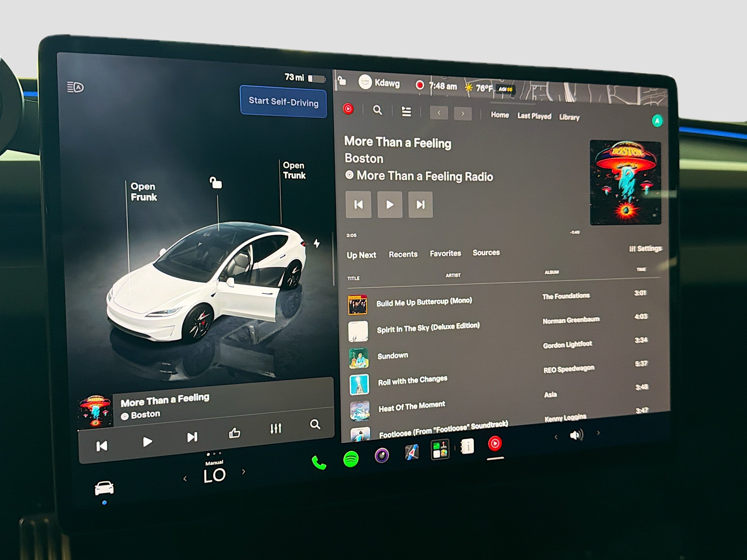The width and height of the screenshot is (747, 560).
Task: Open search in the YouTube Music header
Action: pos(377,110)
